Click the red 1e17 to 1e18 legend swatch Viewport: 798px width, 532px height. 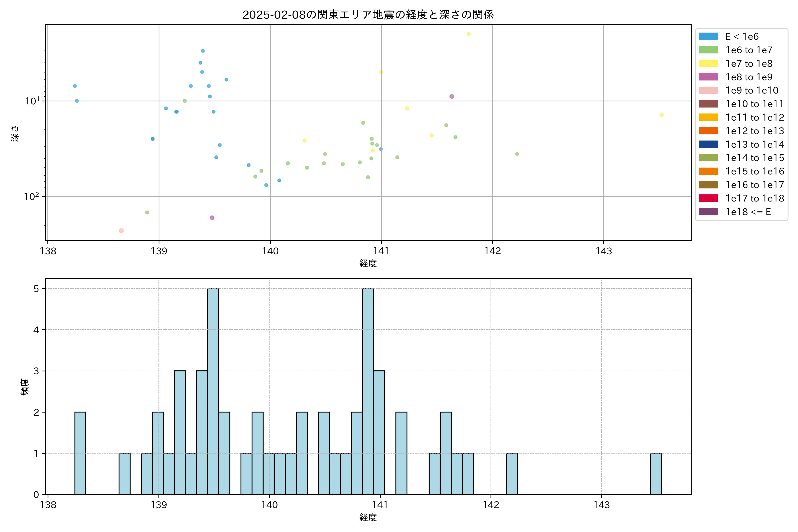point(708,198)
